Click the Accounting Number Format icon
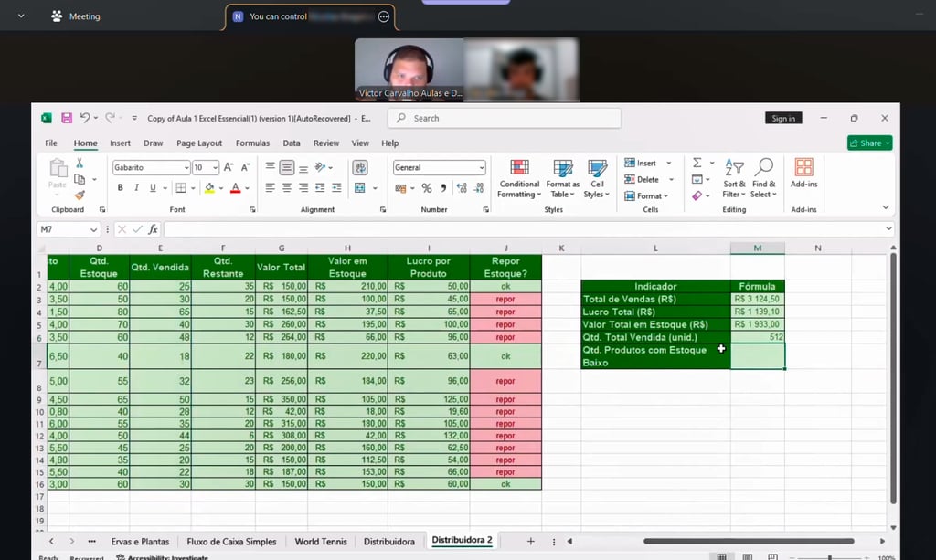 point(400,188)
